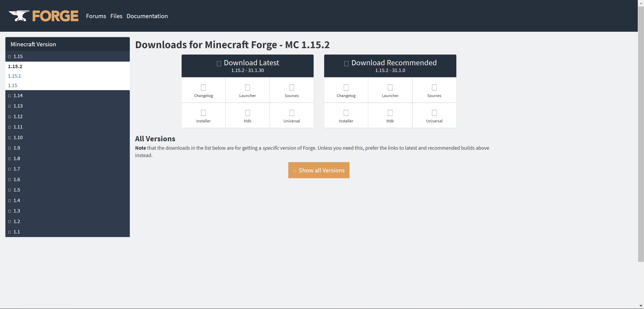Click the Forge anvil logo
Screen dimensions: 644x309
coord(19,16)
